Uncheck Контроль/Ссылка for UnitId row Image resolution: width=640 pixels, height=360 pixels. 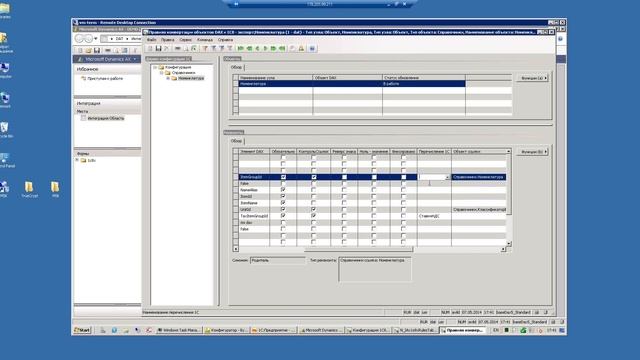coord(313,209)
